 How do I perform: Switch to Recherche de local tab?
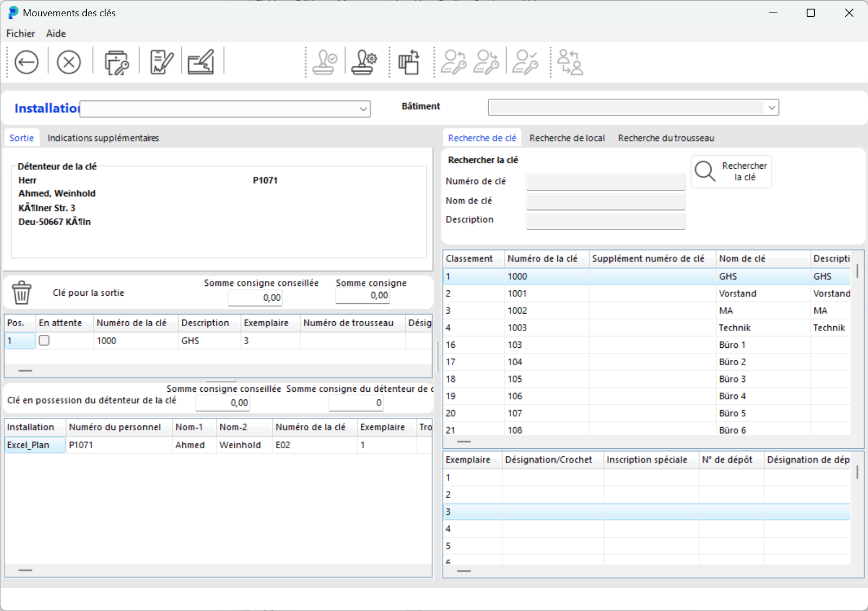(567, 138)
